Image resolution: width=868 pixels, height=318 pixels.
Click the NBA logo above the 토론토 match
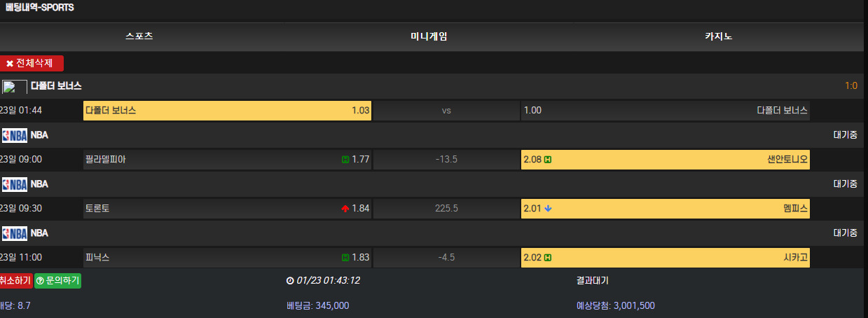coord(15,184)
